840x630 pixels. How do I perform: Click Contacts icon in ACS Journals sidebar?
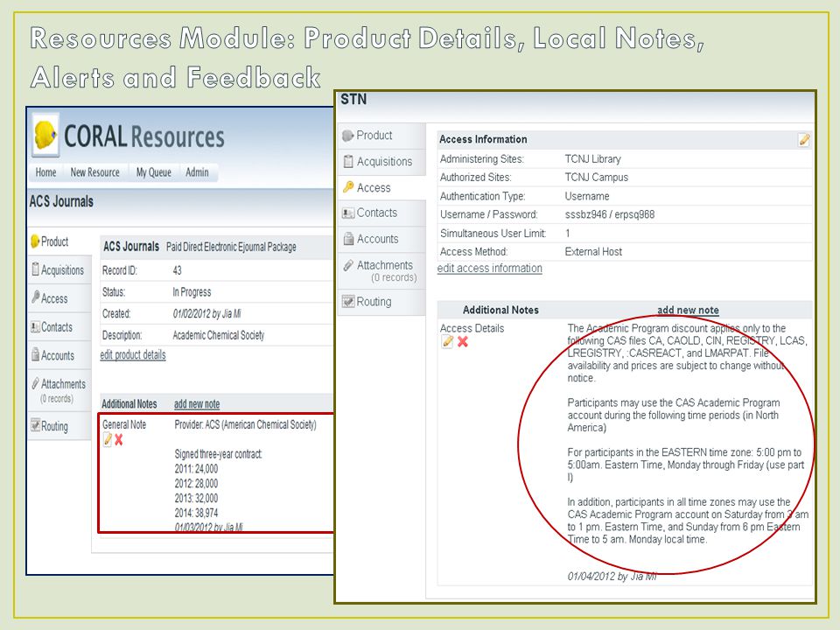coord(35,326)
